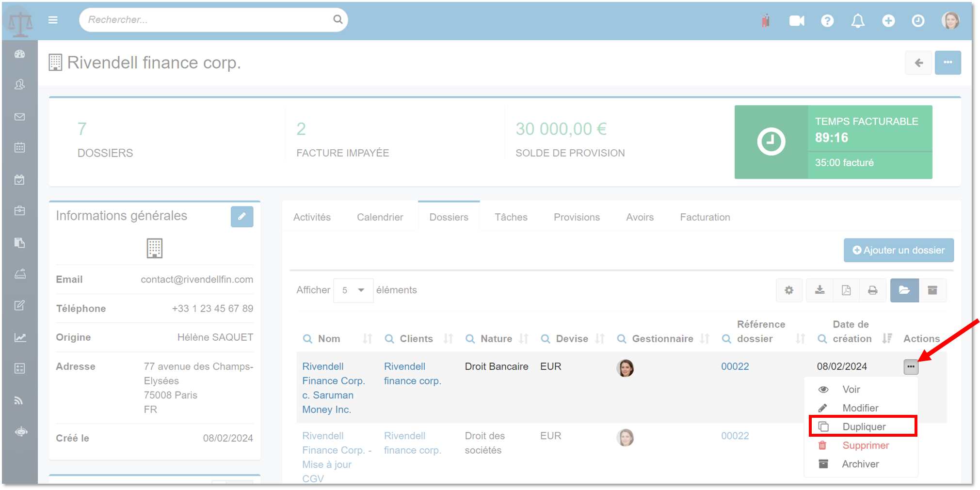Show open dossiers with the folder toggle

[904, 290]
